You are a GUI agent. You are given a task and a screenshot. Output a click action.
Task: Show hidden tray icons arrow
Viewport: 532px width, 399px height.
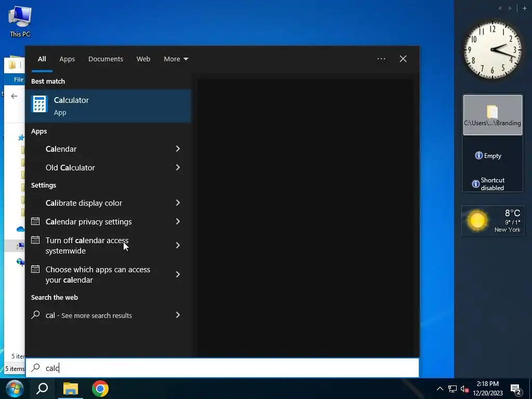click(x=440, y=389)
